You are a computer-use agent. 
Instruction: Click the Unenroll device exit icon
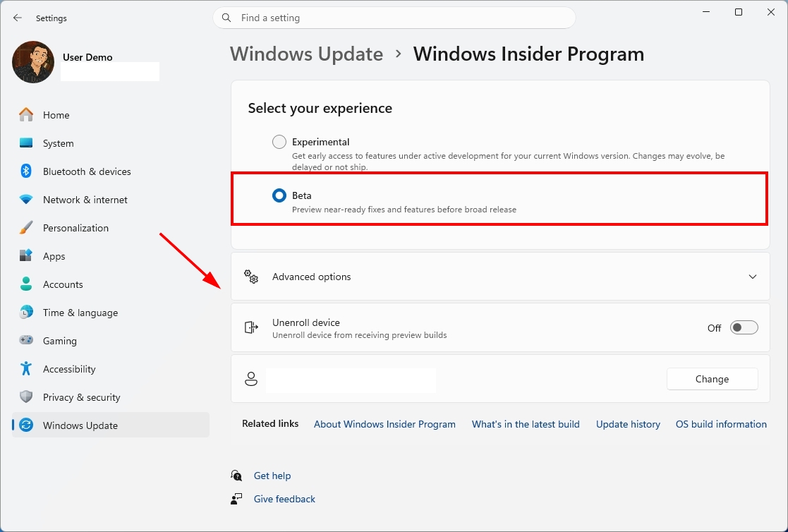point(250,327)
